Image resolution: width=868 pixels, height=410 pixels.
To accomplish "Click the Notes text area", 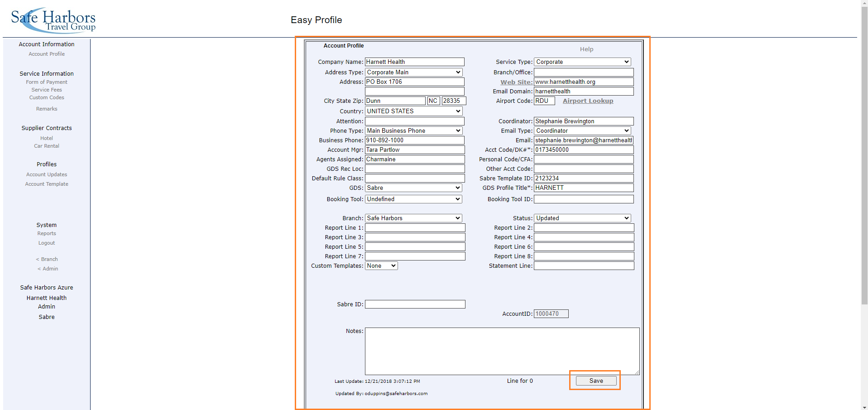I will tap(502, 351).
